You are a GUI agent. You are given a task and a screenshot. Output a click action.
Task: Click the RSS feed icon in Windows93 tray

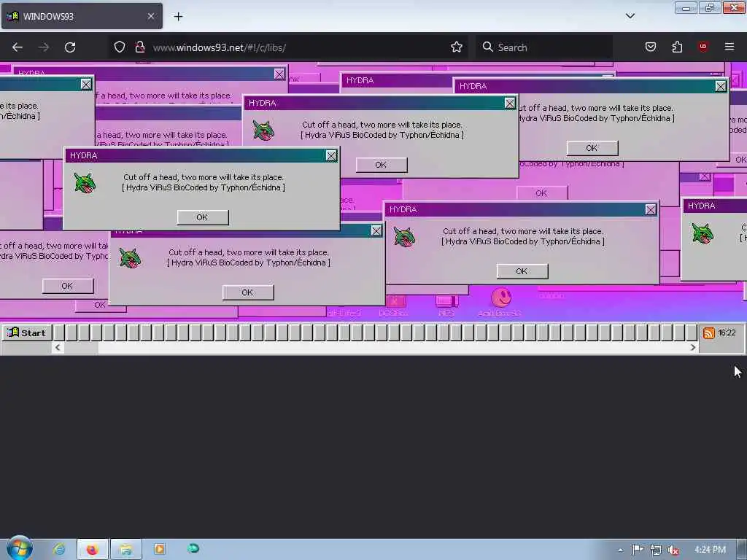point(708,332)
